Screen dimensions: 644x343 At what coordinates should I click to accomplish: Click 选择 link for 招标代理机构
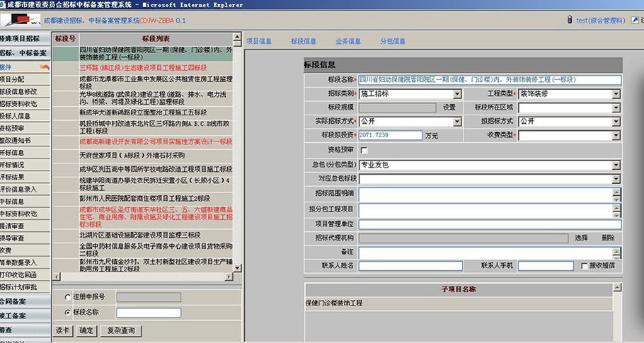pos(581,238)
